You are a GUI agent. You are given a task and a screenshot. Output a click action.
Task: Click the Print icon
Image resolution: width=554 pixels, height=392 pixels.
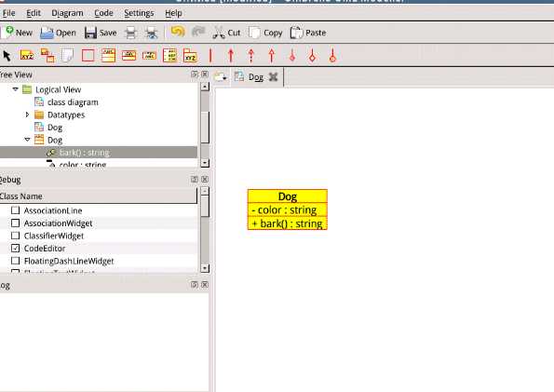(x=130, y=33)
